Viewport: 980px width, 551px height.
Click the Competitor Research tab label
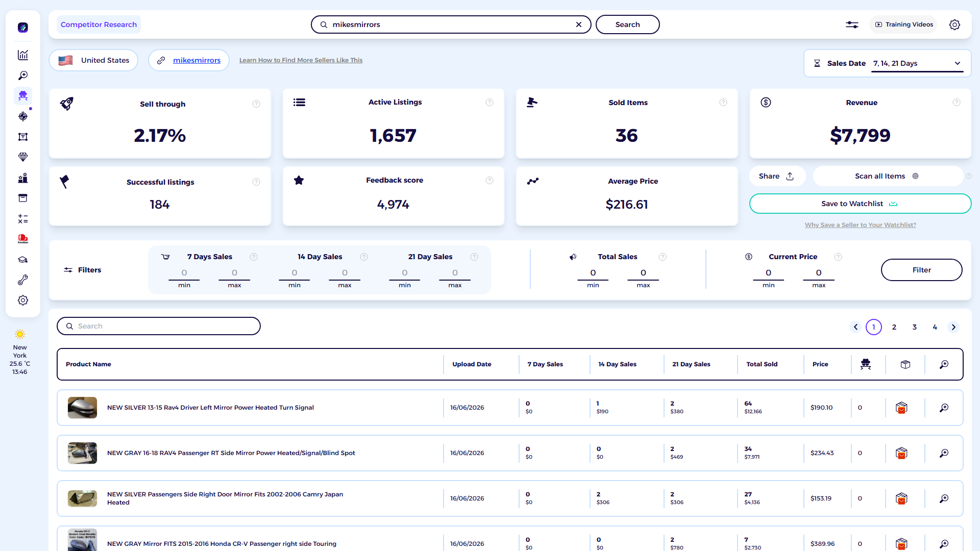click(99, 24)
